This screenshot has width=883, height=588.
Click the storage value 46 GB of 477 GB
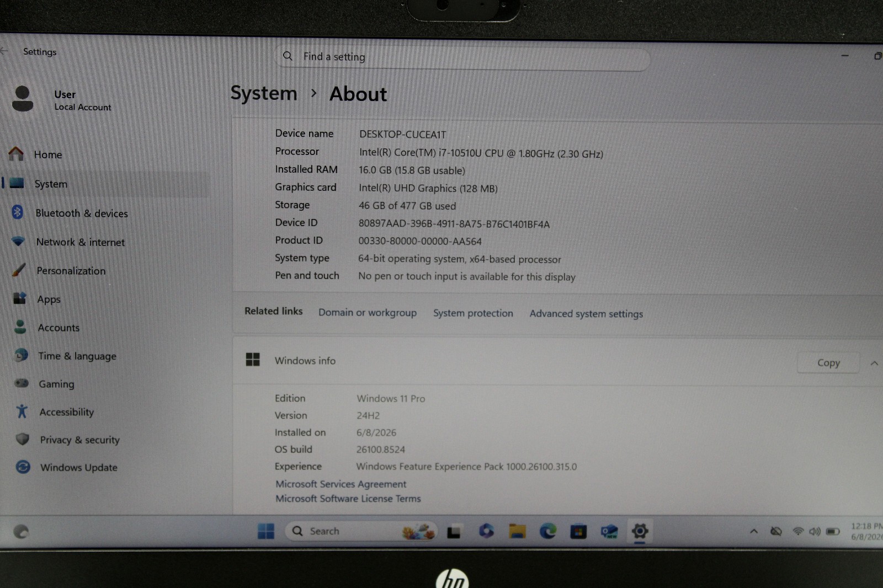pyautogui.click(x=407, y=206)
